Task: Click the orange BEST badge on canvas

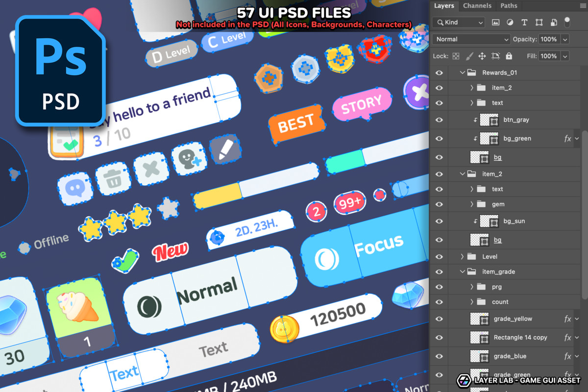Action: [297, 124]
